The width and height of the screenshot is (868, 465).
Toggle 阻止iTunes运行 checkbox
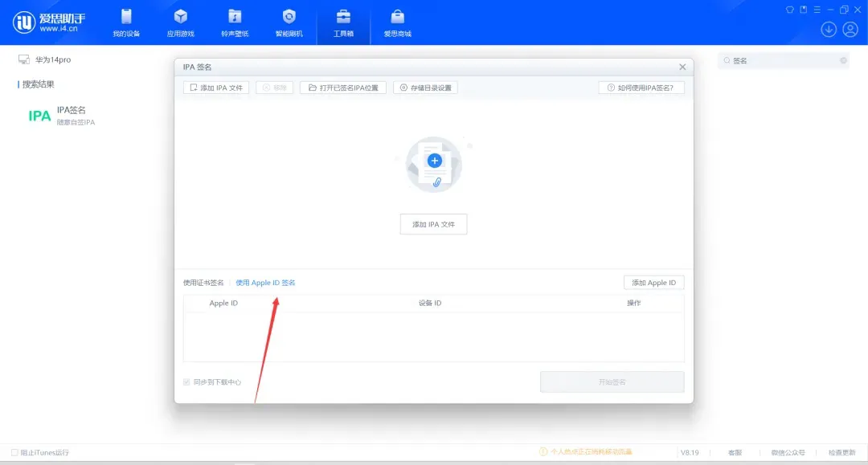(x=14, y=452)
